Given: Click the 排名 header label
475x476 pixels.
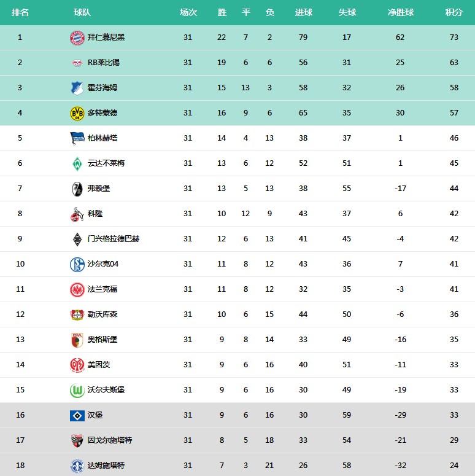Looking at the screenshot, I should [20, 12].
